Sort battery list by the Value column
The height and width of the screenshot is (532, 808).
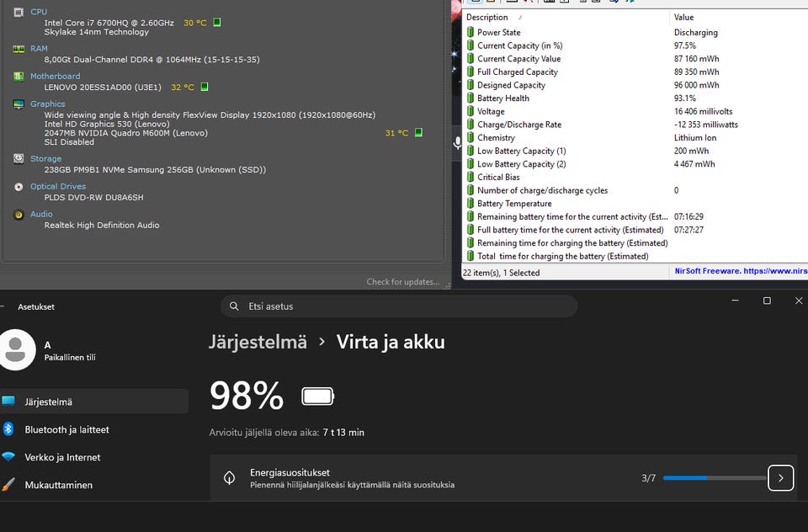tap(738, 17)
